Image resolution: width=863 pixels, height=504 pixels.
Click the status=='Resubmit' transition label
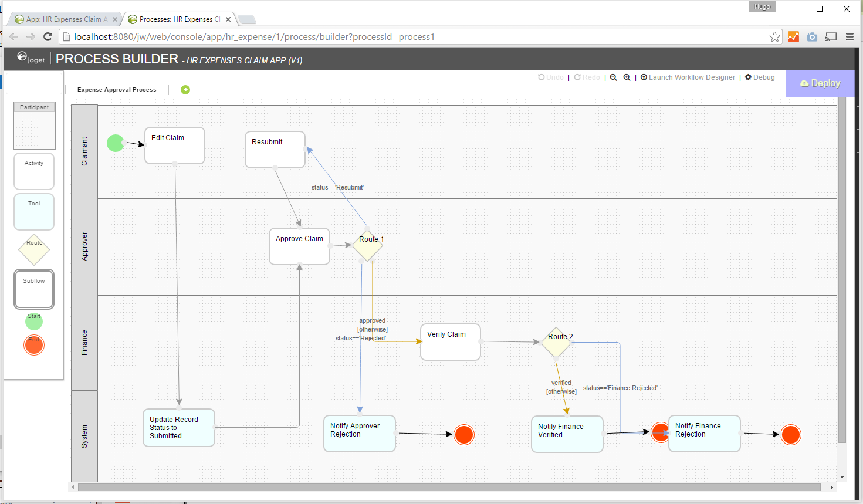click(337, 187)
